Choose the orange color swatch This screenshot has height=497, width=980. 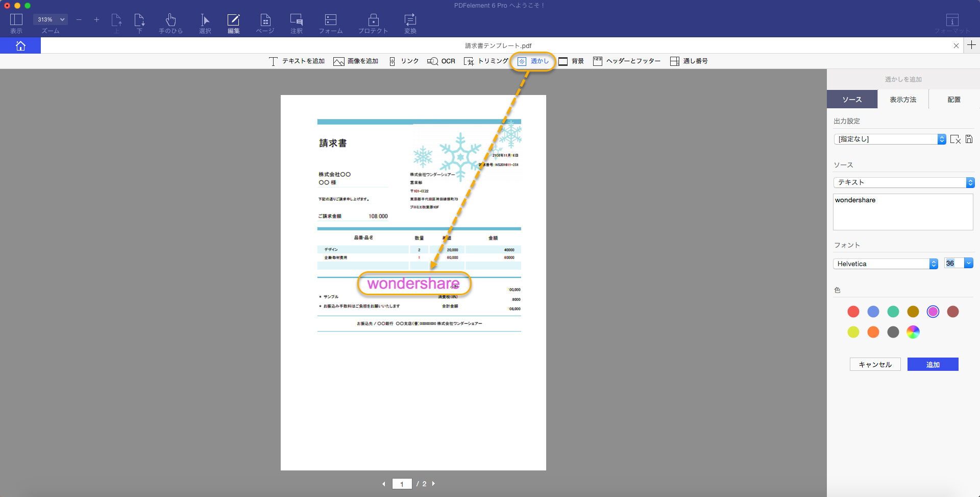coord(873,332)
